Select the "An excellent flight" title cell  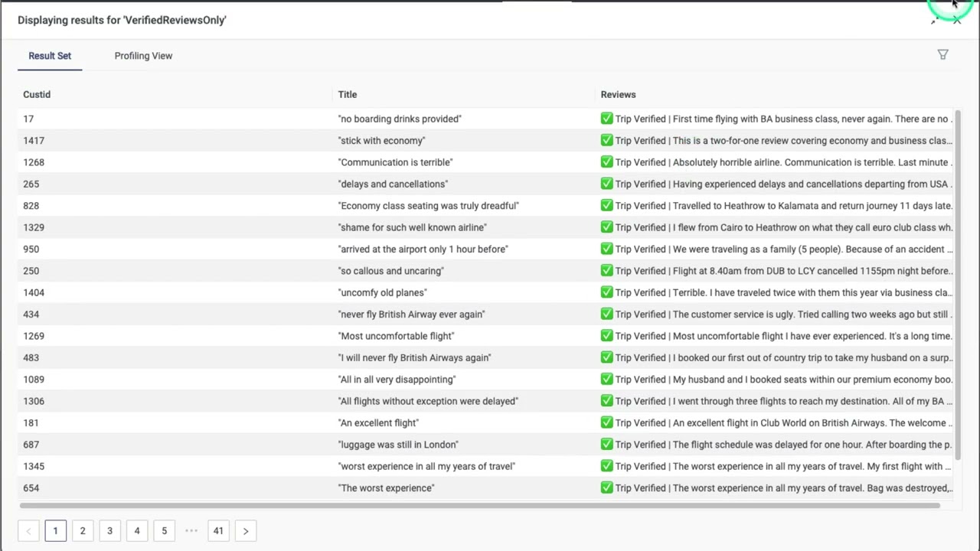click(x=378, y=422)
